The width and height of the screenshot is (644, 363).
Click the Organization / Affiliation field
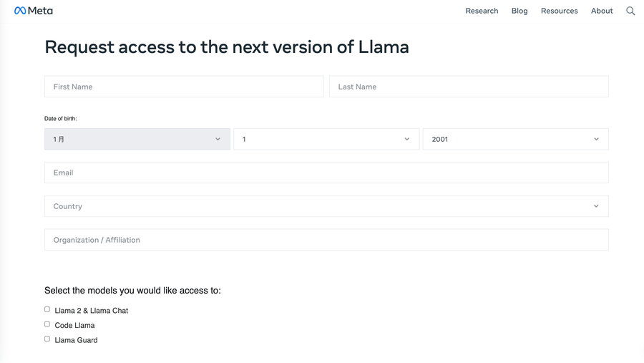[x=326, y=240]
